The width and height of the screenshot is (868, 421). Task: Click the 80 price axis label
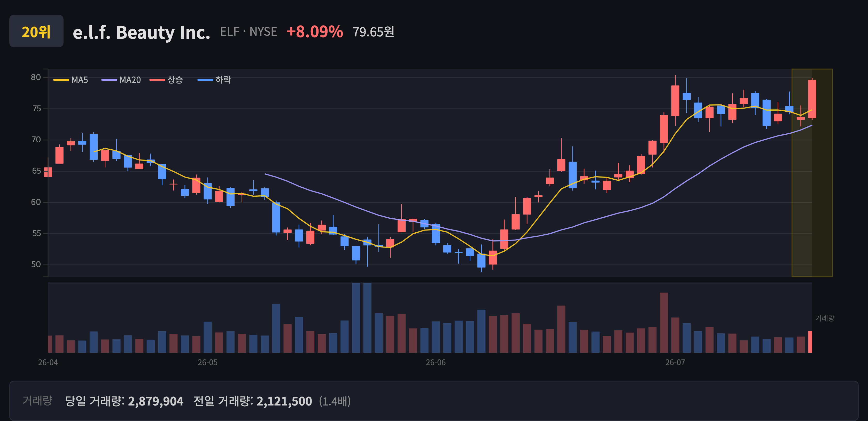pyautogui.click(x=36, y=78)
